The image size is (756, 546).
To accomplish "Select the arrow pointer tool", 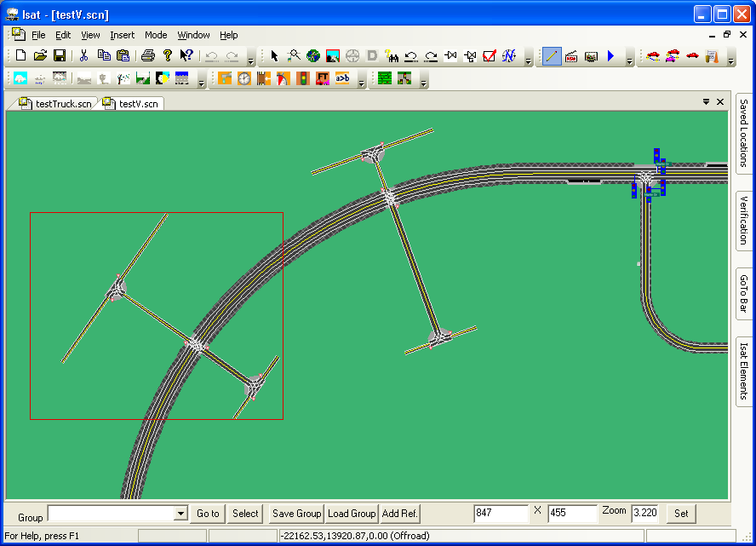I will [x=274, y=56].
